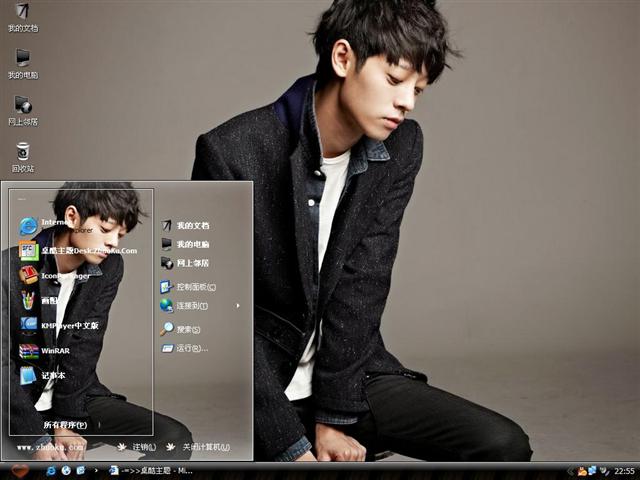640x480 pixels.
Task: Open 回收站 recycle bin on desktop
Action: coord(23,158)
